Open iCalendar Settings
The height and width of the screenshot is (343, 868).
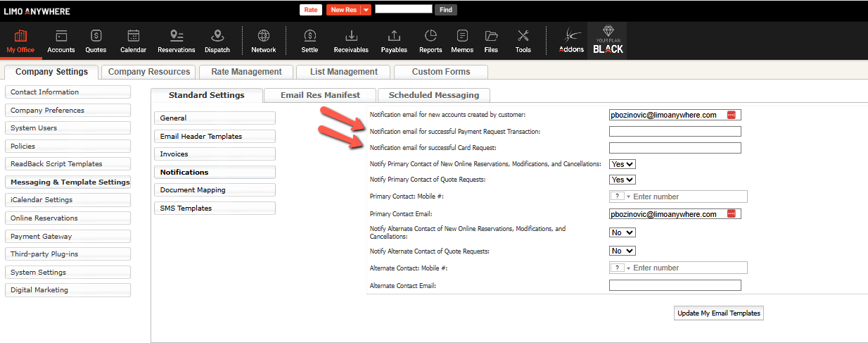[x=68, y=200]
